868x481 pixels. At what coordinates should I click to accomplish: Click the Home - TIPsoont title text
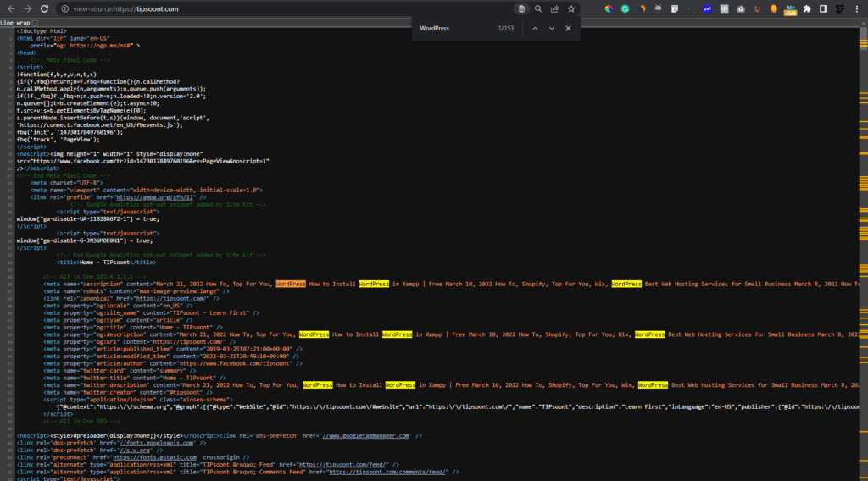[x=104, y=262]
